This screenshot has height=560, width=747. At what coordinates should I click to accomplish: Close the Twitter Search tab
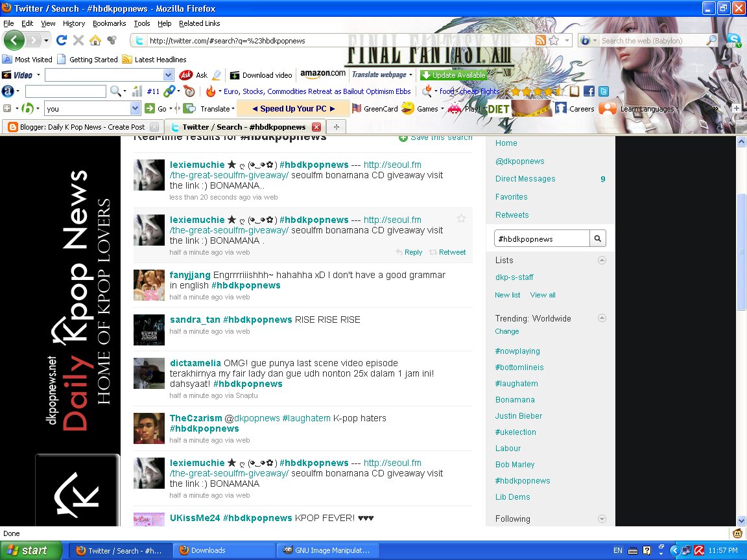(x=316, y=127)
